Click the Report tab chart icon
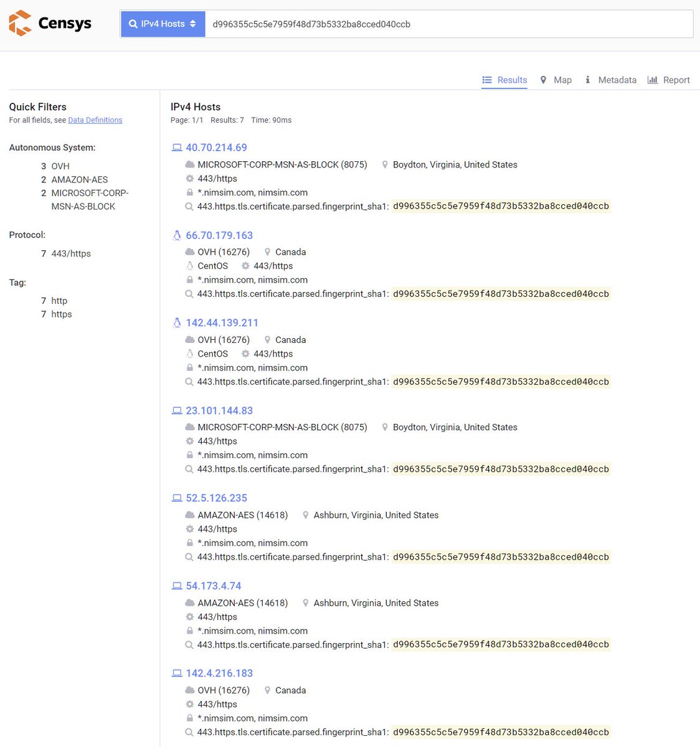This screenshot has height=747, width=700. click(x=653, y=80)
